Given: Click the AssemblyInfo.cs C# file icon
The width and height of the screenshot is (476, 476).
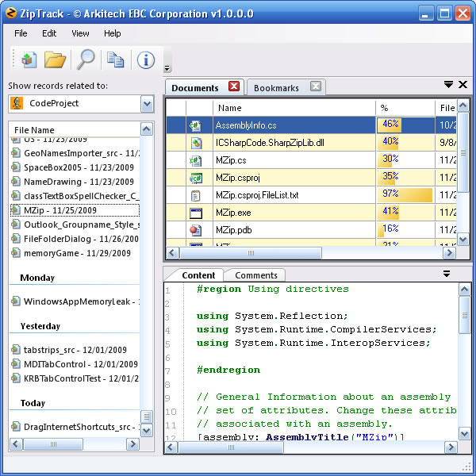Looking at the screenshot, I should click(x=195, y=125).
